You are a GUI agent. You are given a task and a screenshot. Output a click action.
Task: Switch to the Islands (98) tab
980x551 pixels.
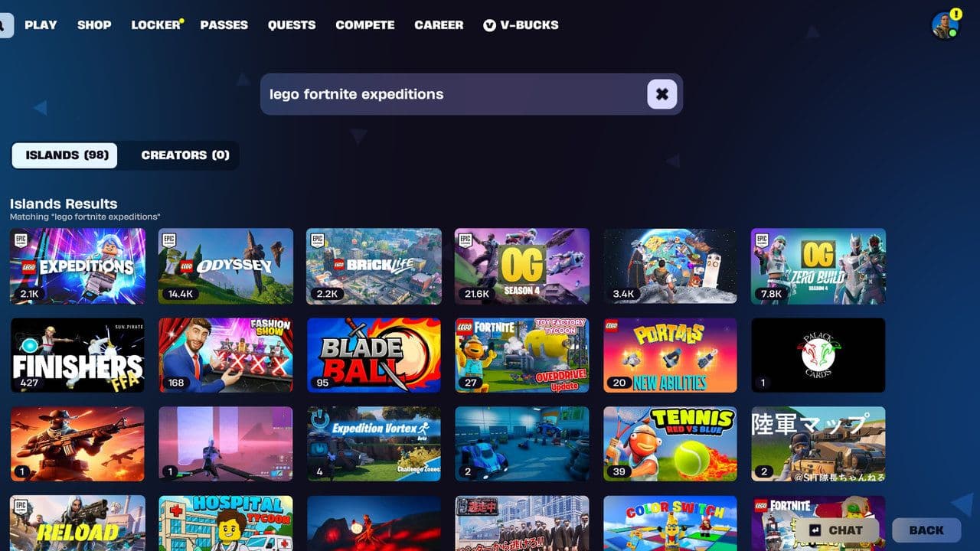pyautogui.click(x=65, y=155)
